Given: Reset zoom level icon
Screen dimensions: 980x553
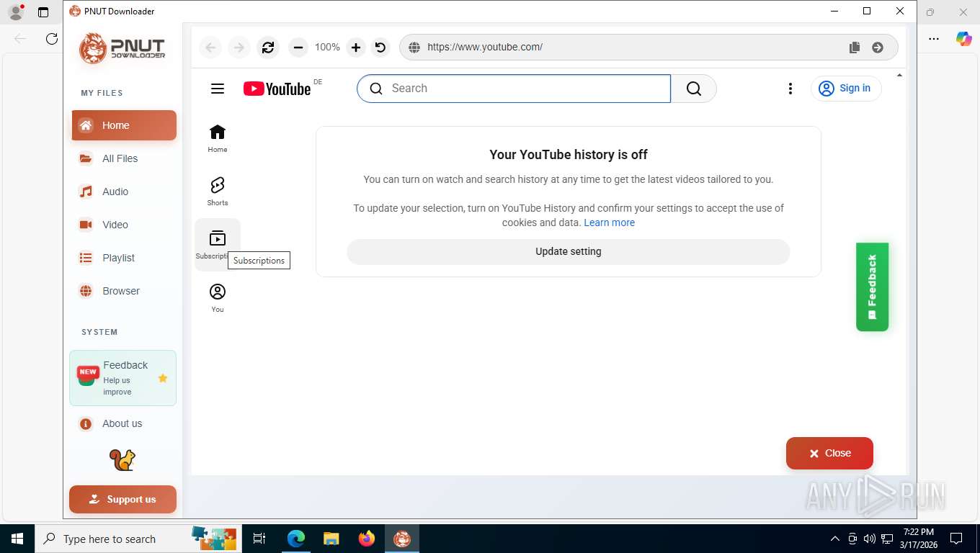Looking at the screenshot, I should (380, 48).
